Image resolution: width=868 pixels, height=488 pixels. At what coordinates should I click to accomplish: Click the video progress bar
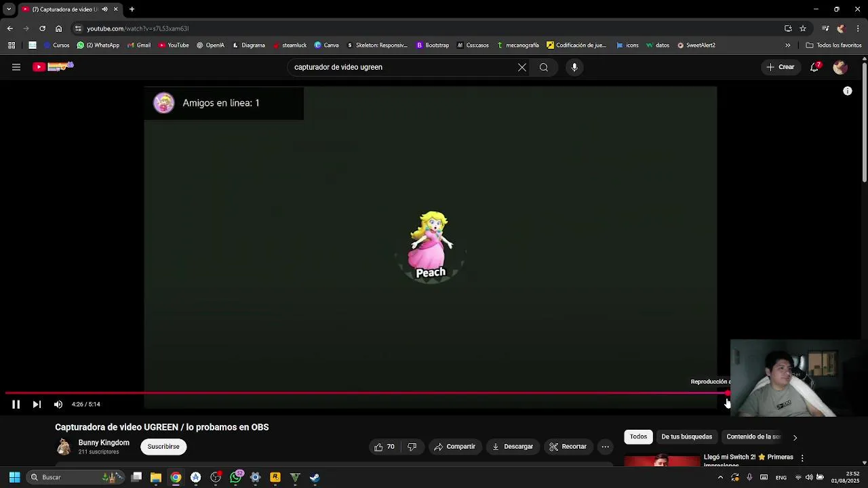366,392
